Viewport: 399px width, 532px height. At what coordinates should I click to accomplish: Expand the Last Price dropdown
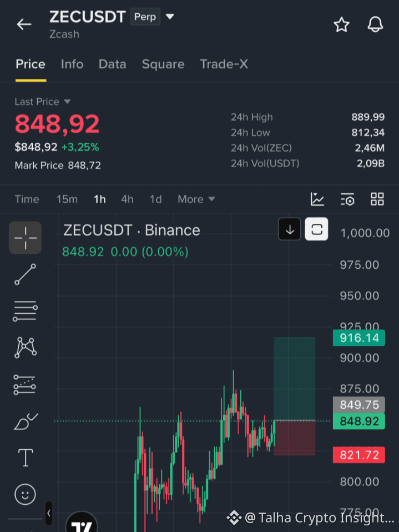tap(68, 102)
